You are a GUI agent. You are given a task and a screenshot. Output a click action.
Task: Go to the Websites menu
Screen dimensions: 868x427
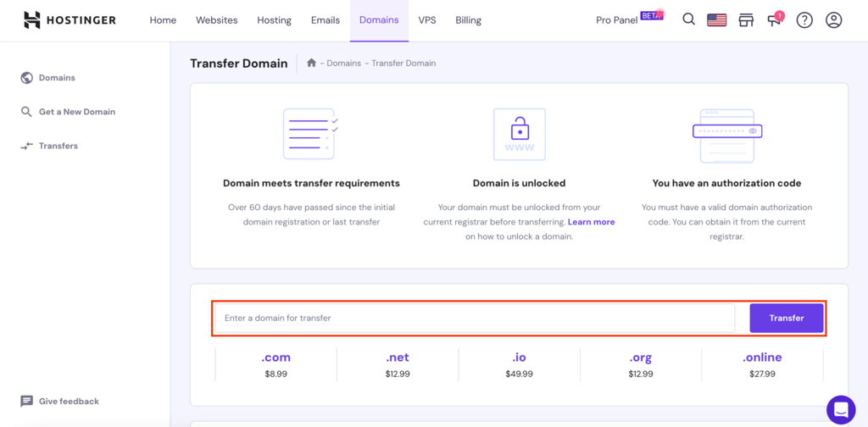pyautogui.click(x=217, y=20)
